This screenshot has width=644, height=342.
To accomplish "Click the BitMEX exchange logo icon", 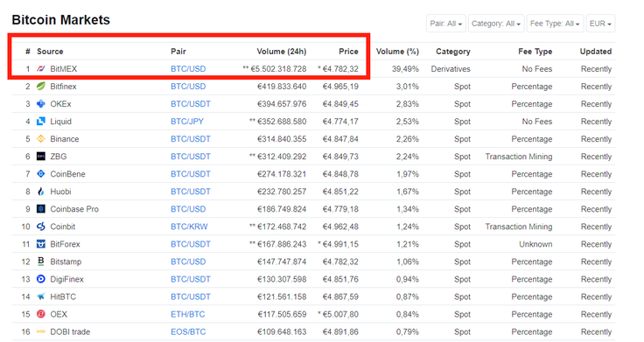I will [x=40, y=68].
